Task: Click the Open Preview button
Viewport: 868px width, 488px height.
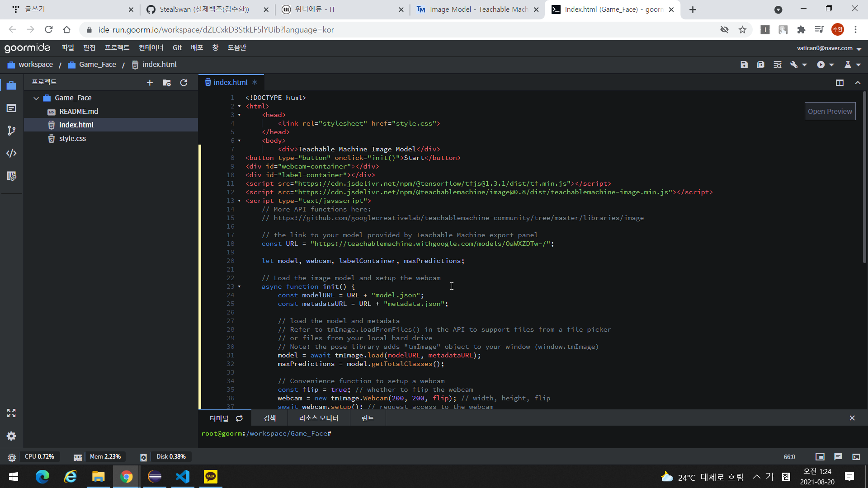Action: (x=830, y=111)
